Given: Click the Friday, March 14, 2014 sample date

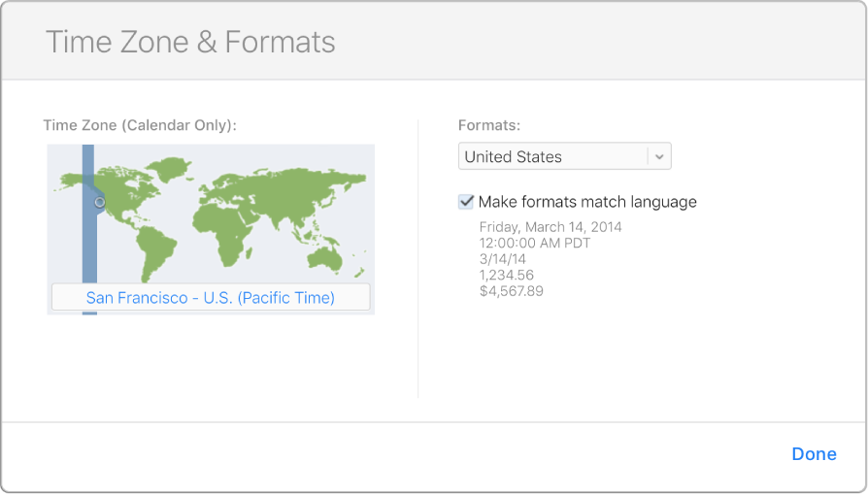Looking at the screenshot, I should coord(550,227).
